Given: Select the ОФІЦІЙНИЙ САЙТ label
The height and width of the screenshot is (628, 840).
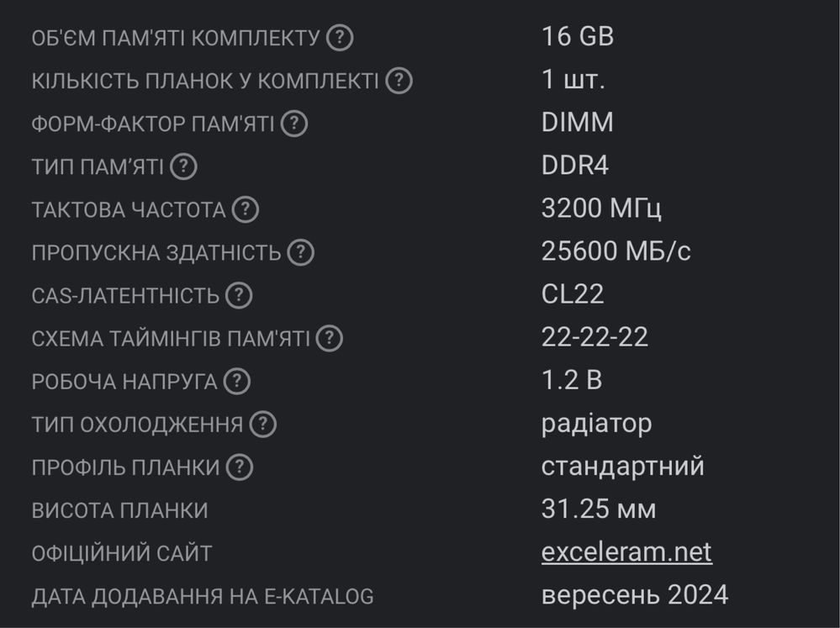Looking at the screenshot, I should 122,553.
